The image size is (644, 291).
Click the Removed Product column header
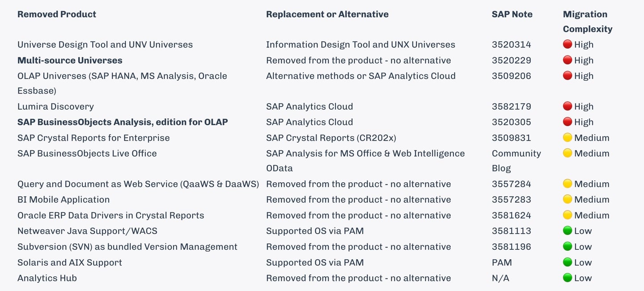(x=57, y=14)
